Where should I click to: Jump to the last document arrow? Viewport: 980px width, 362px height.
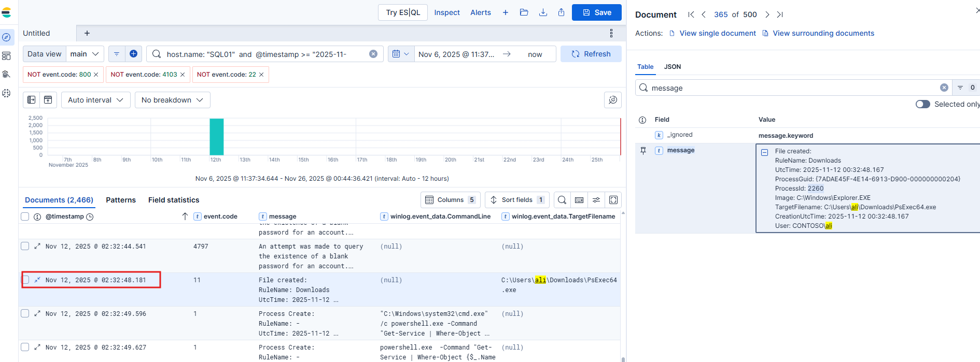[x=780, y=15]
